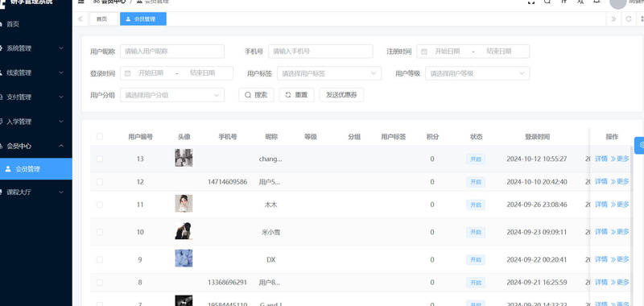644x306 pixels.
Task: Click the 登录时间 column header
Action: pyautogui.click(x=537, y=137)
